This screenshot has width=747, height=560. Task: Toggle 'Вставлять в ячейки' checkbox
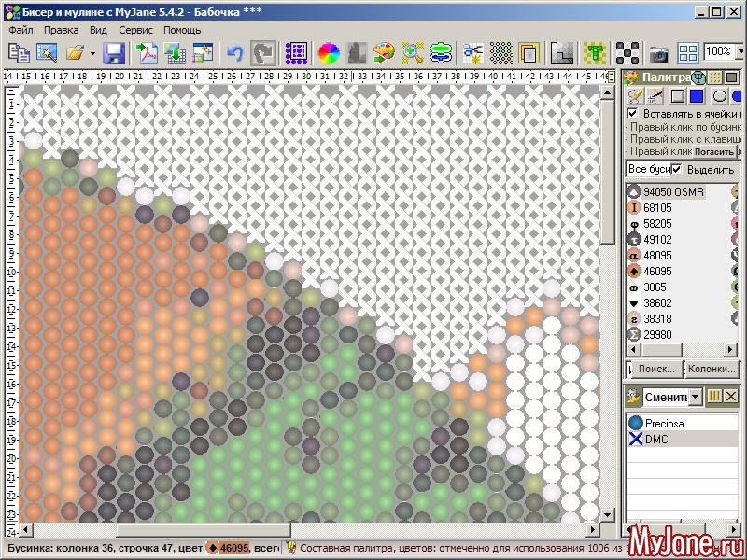tap(632, 114)
